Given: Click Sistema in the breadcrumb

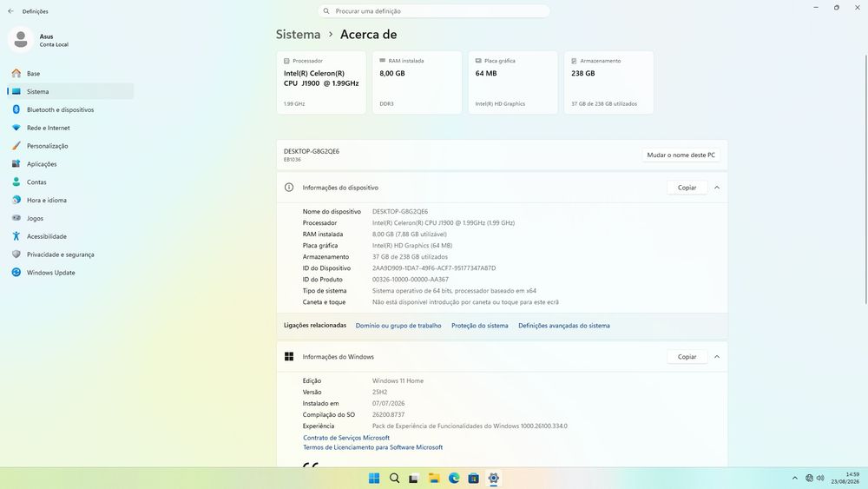Looking at the screenshot, I should click(298, 35).
